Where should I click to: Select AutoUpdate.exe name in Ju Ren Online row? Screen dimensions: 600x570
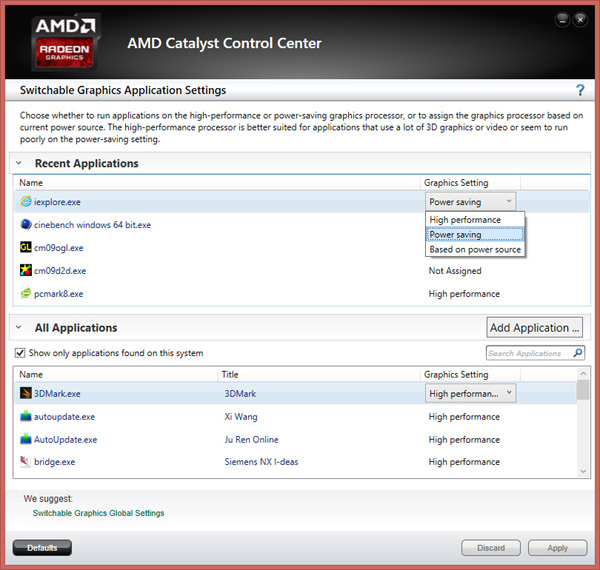(66, 440)
